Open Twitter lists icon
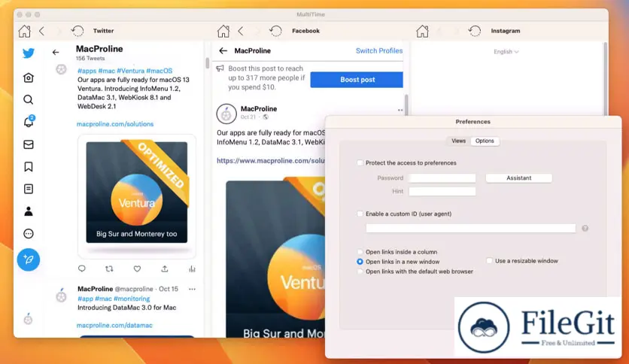Screen dimensions: 629x364 [x=29, y=189]
